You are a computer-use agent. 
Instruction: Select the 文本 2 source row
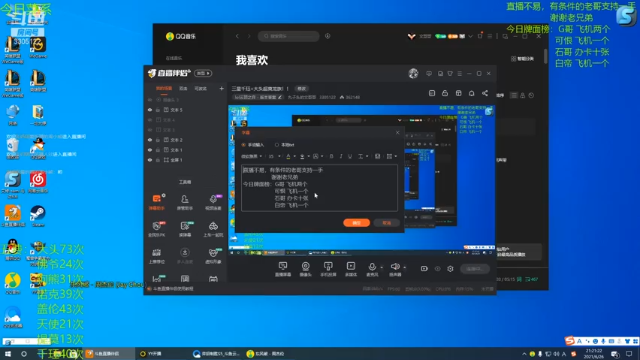pyautogui.click(x=186, y=140)
